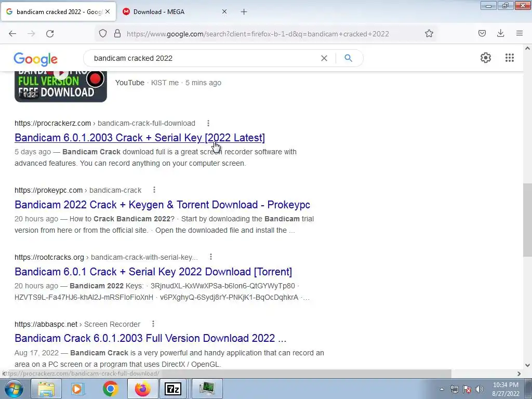Click the YouTube source label under video
This screenshot has height=399, width=532.
tap(129, 83)
